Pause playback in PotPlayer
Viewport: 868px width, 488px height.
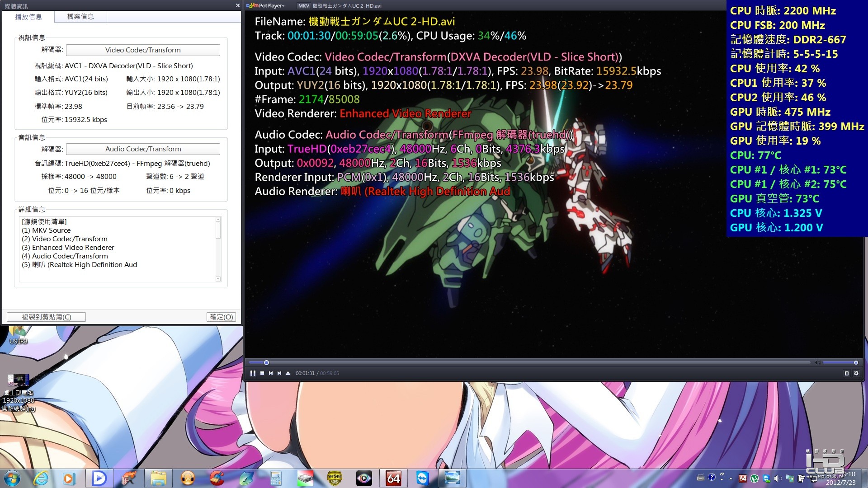point(253,373)
